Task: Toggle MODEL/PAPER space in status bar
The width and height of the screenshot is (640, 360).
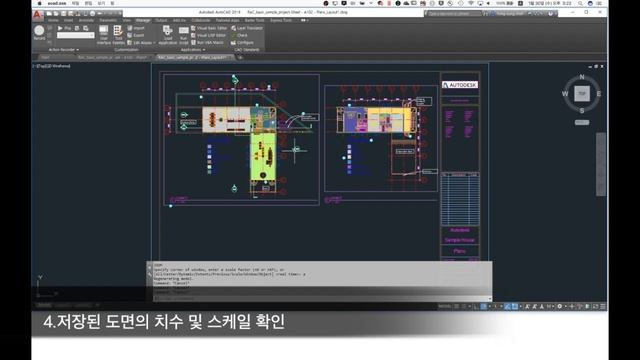Action: (x=444, y=306)
